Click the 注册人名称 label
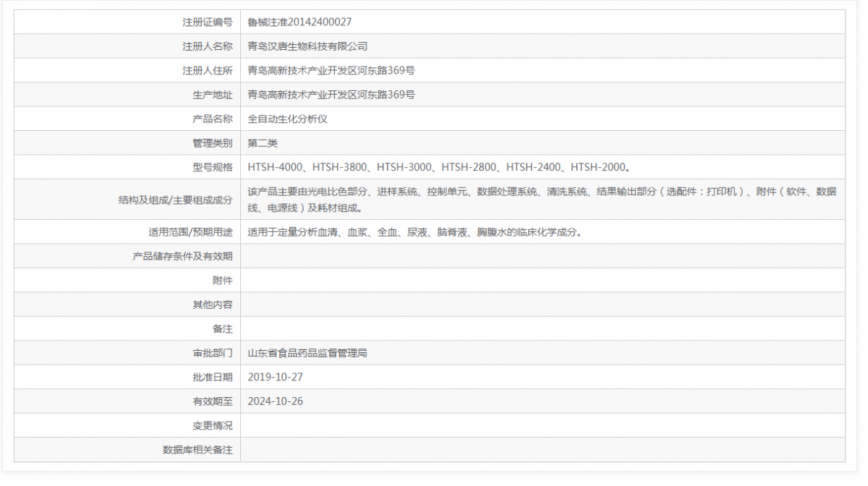 click(208, 46)
